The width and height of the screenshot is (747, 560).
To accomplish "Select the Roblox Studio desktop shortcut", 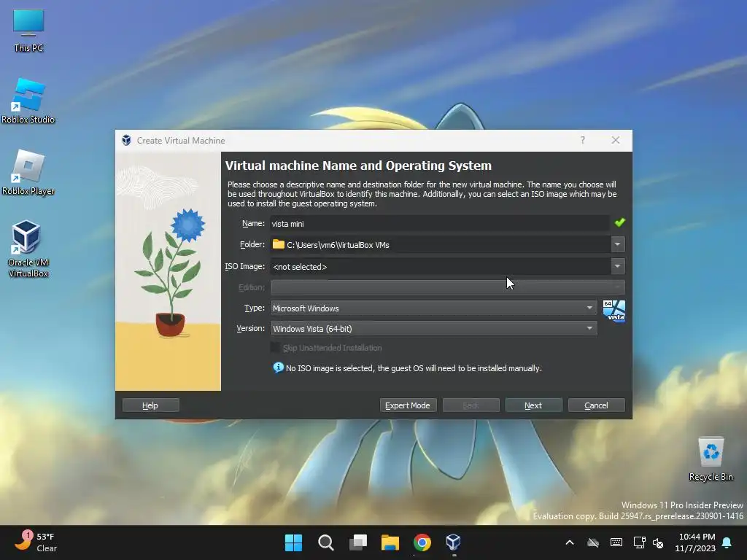I will 28,101.
